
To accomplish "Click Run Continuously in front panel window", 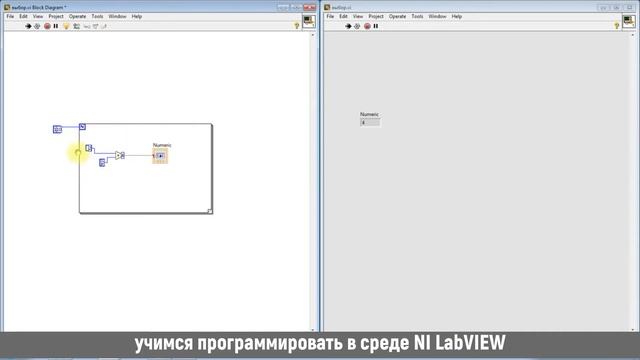I will coord(357,26).
